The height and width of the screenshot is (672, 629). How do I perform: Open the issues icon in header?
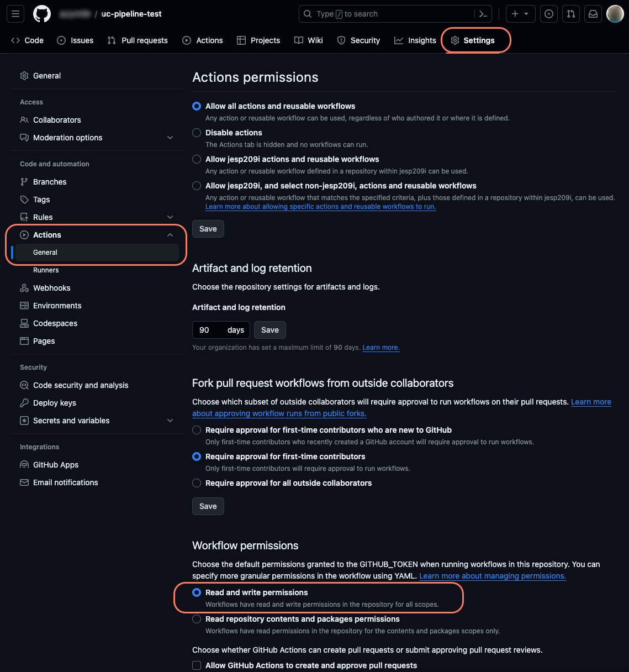549,14
